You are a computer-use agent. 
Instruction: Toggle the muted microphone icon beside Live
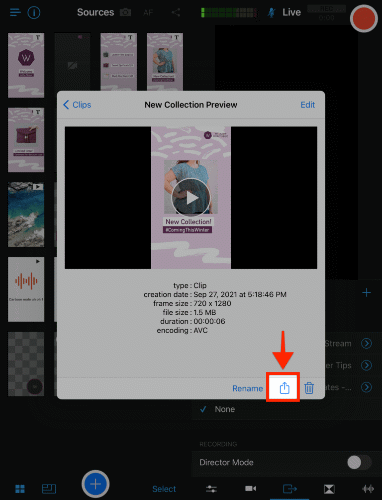(x=271, y=13)
